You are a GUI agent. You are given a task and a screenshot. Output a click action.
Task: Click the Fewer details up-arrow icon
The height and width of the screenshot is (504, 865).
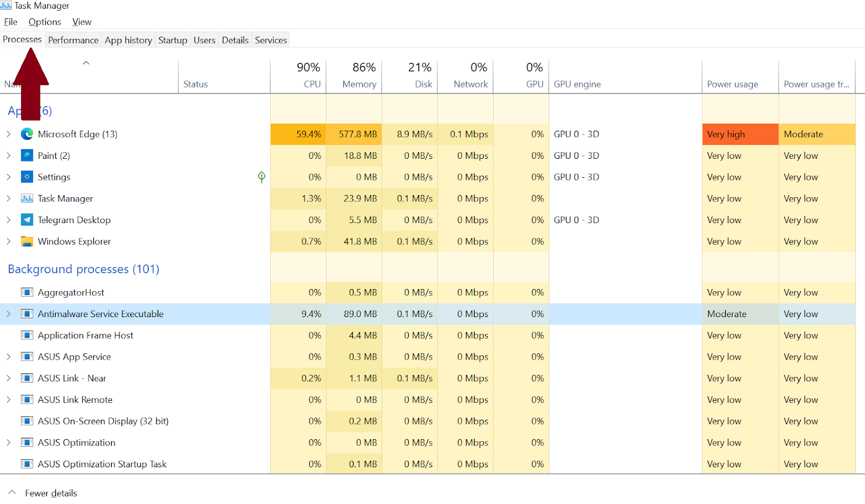point(12,493)
